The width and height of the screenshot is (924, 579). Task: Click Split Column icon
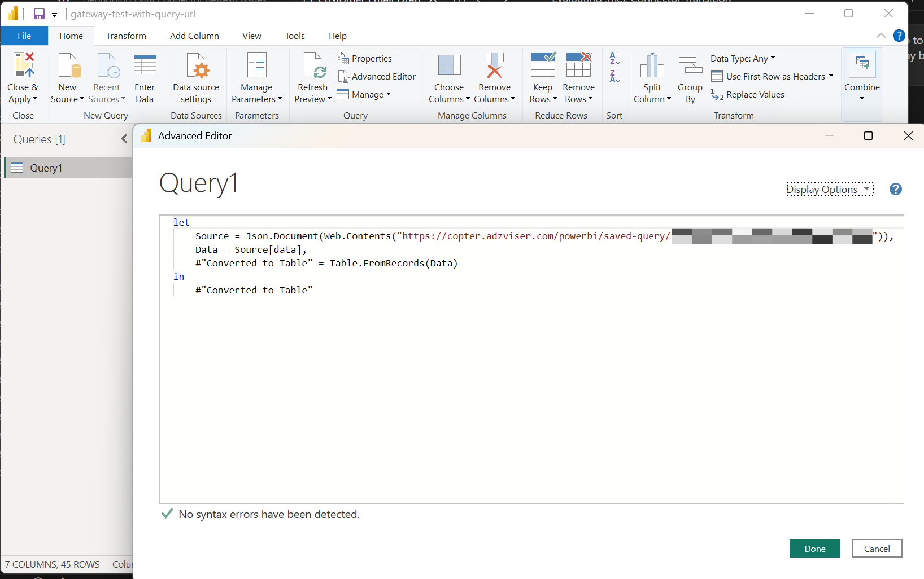(x=652, y=65)
